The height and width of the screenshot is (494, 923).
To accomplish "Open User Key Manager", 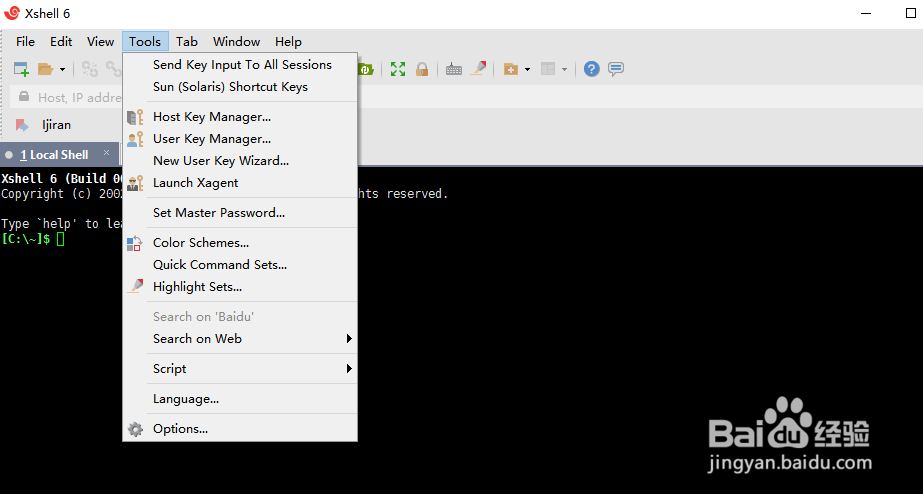I will pyautogui.click(x=240, y=139).
